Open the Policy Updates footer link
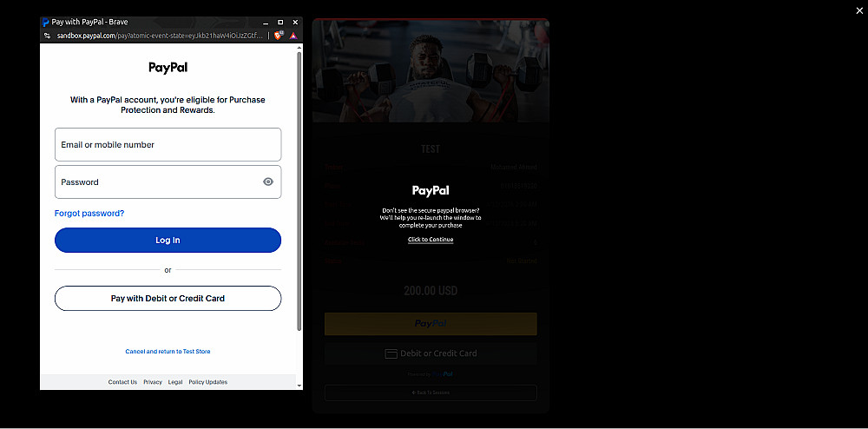 (207, 382)
